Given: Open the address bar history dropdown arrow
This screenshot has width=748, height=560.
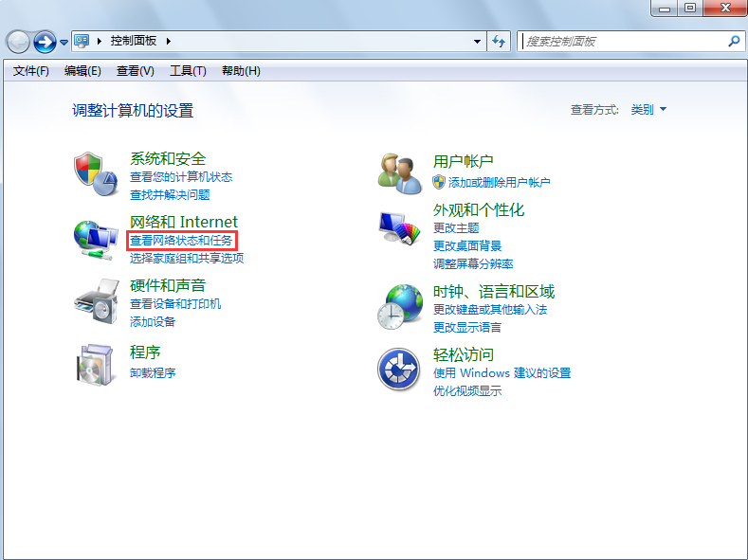Looking at the screenshot, I should point(477,42).
